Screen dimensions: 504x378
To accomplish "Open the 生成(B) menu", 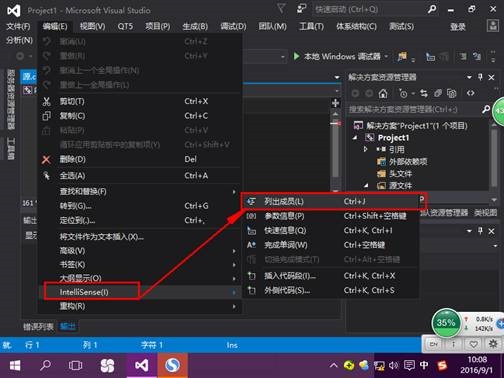I will (195, 26).
